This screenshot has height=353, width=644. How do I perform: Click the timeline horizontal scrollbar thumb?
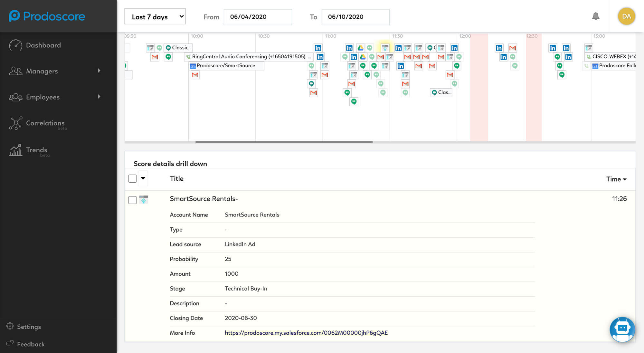coord(284,142)
